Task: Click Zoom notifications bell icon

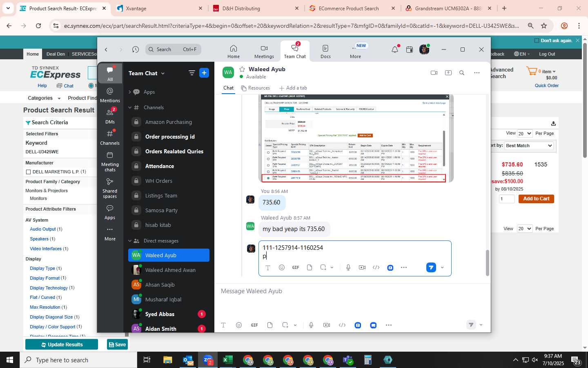Action: 394,49
